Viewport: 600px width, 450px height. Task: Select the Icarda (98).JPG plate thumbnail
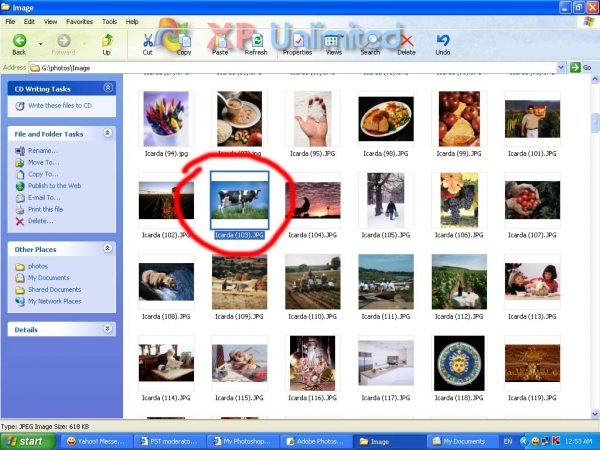point(386,119)
